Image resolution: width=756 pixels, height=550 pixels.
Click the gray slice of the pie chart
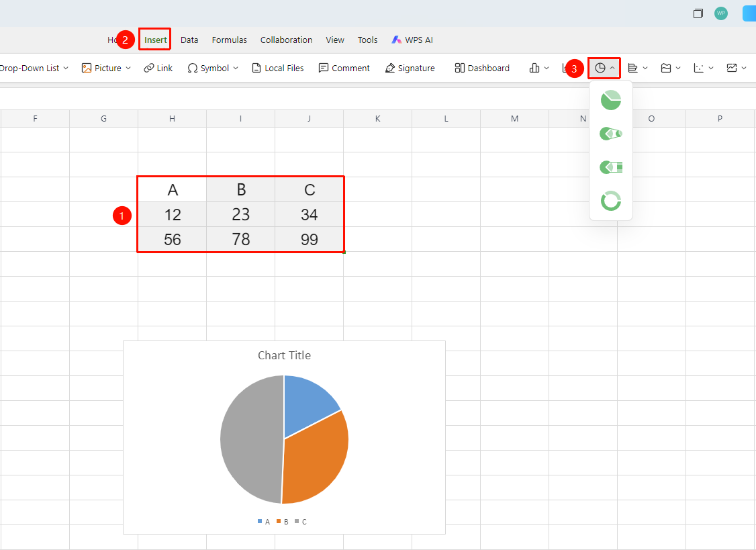[x=250, y=439]
